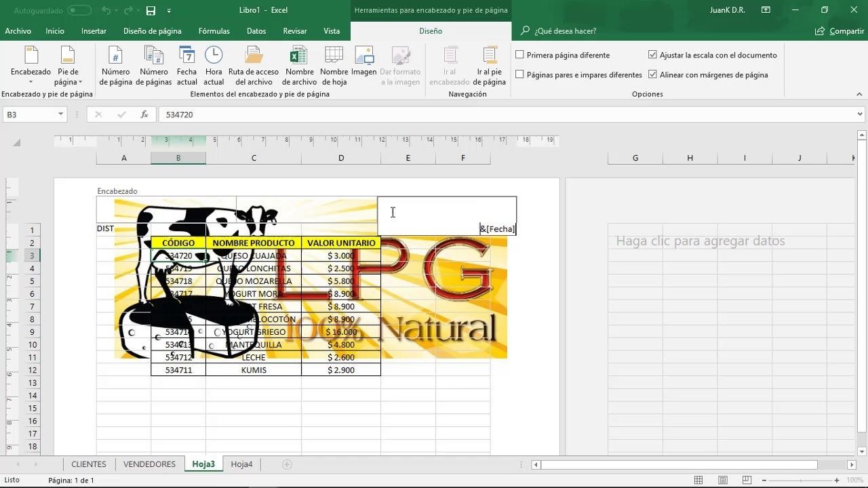Open the Encabezado header dropdown

(x=31, y=66)
